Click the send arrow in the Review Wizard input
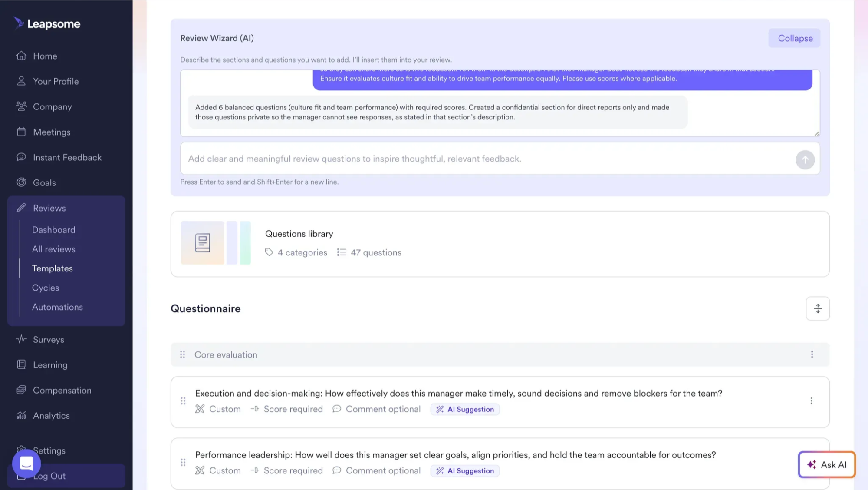Image resolution: width=868 pixels, height=490 pixels. point(805,159)
